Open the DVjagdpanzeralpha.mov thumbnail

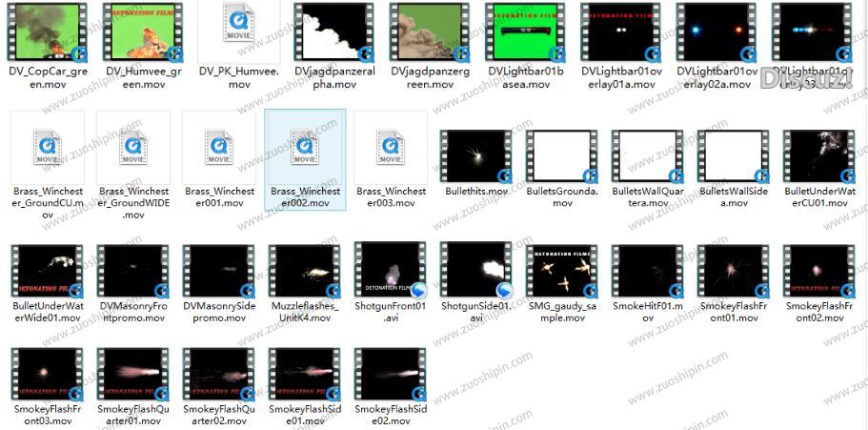tap(305, 31)
